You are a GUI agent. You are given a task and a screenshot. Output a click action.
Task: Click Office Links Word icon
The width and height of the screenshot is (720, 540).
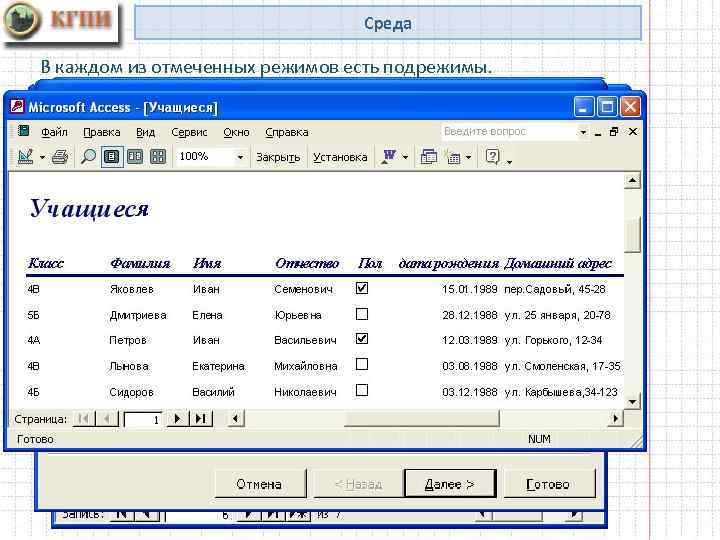click(389, 157)
